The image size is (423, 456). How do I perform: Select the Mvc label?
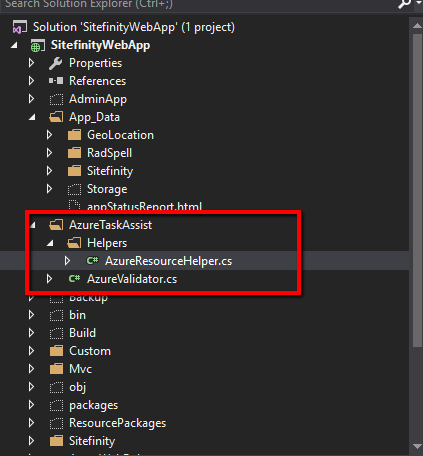pyautogui.click(x=80, y=369)
